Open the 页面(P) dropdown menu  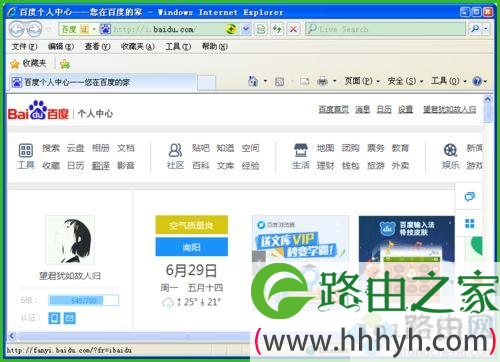pyautogui.click(x=362, y=81)
